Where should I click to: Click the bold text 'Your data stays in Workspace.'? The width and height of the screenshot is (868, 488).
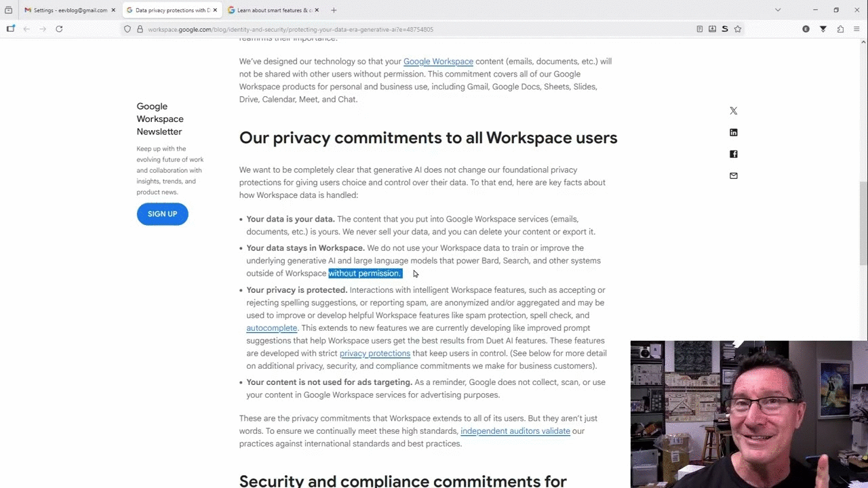click(305, 248)
